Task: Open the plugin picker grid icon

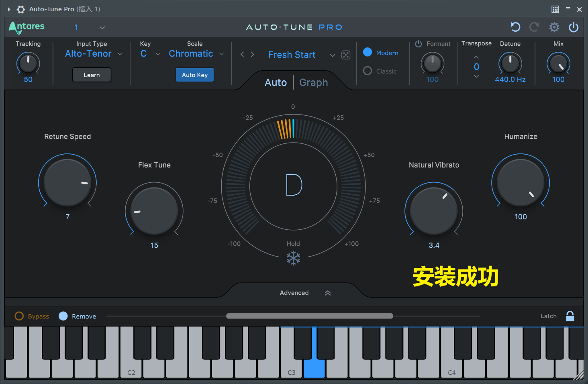Action: (x=555, y=9)
